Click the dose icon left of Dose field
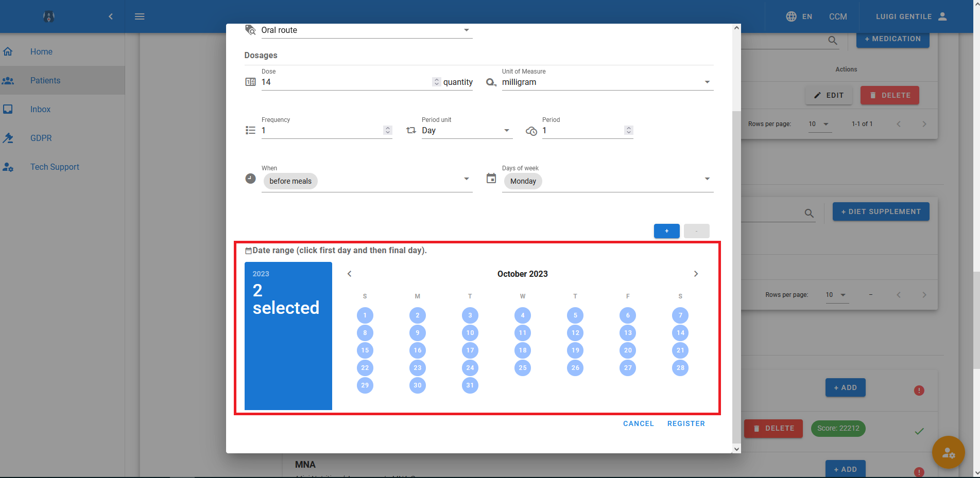Viewport: 980px width, 478px height. [250, 82]
